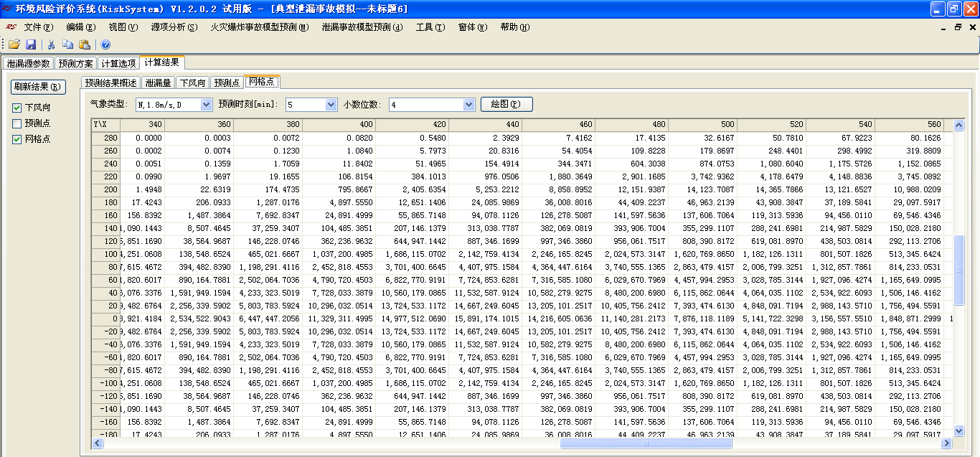Click the row header 0
The height and width of the screenshot is (457, 980).
pos(105,319)
